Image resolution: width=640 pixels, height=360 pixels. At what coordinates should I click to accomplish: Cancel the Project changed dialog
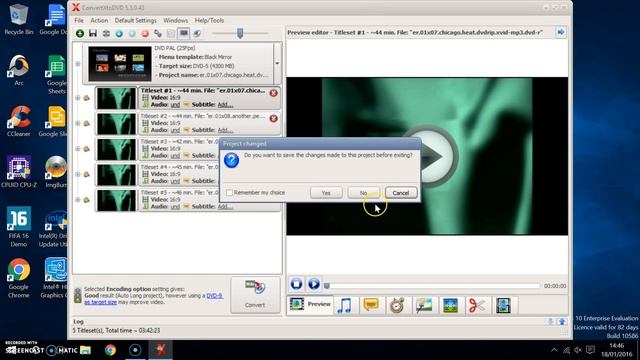point(401,193)
